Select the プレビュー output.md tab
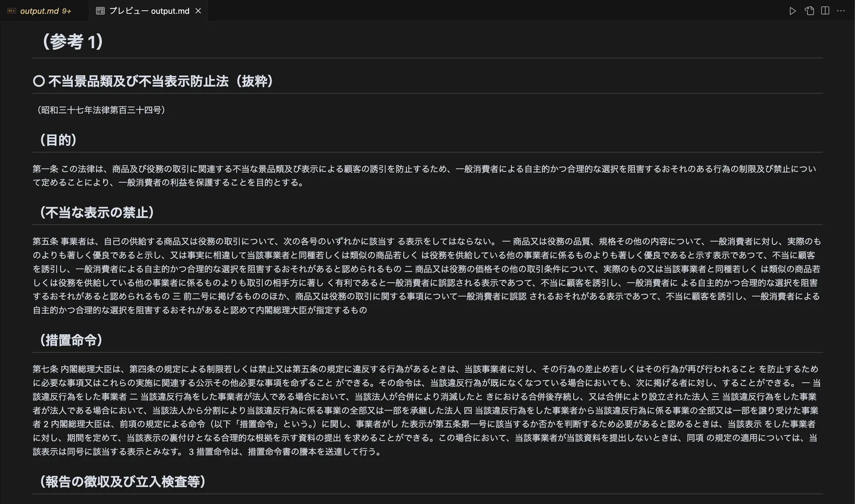This screenshot has width=855, height=504. click(x=147, y=11)
